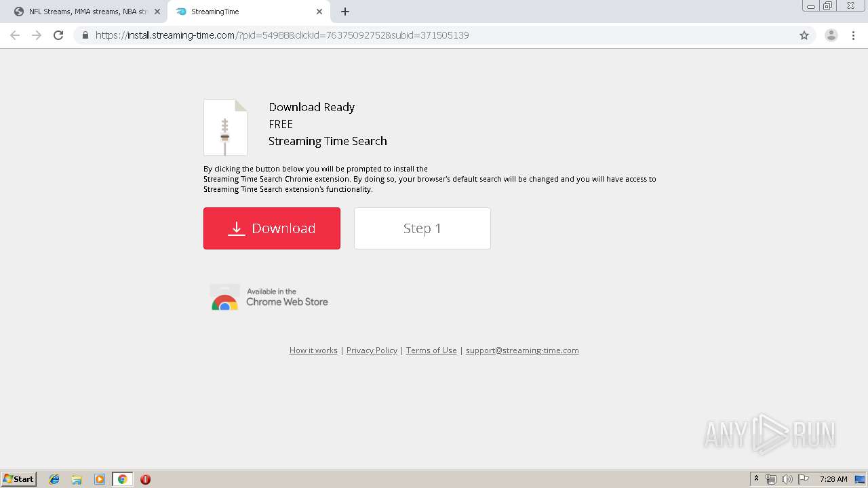Restore down the Chrome window

click(828, 6)
